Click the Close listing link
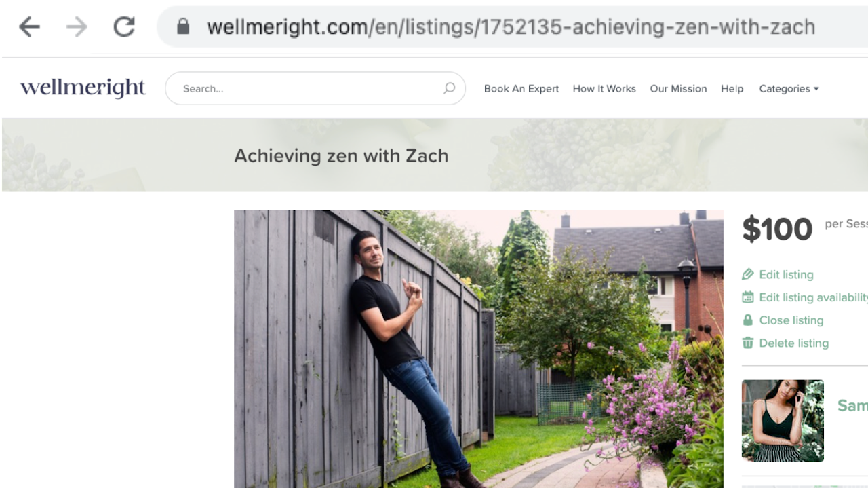Screen dimensions: 868x488 pos(791,320)
